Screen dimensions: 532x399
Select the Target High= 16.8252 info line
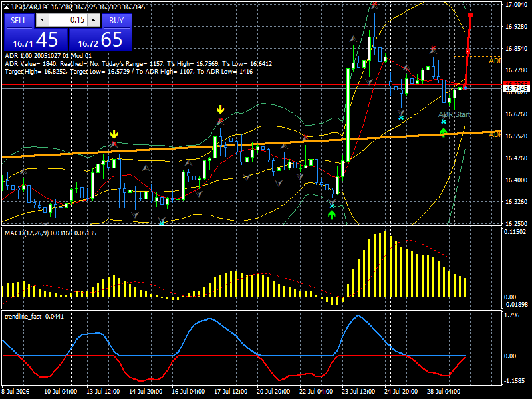tap(128, 72)
